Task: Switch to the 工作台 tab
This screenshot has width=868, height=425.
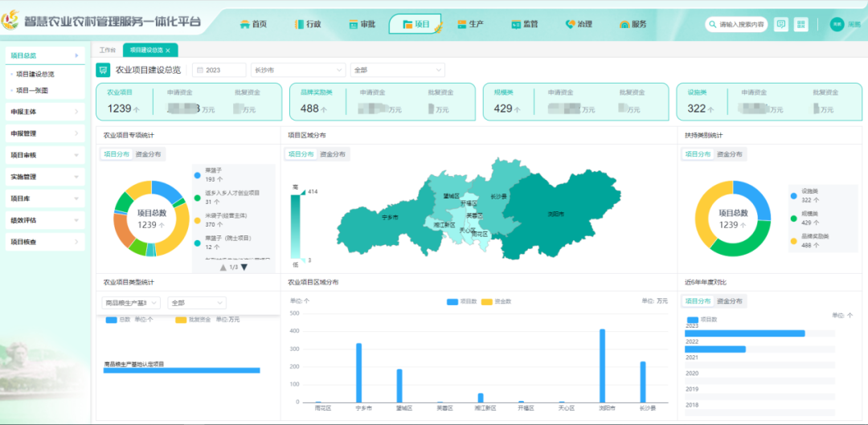Action: 107,50
